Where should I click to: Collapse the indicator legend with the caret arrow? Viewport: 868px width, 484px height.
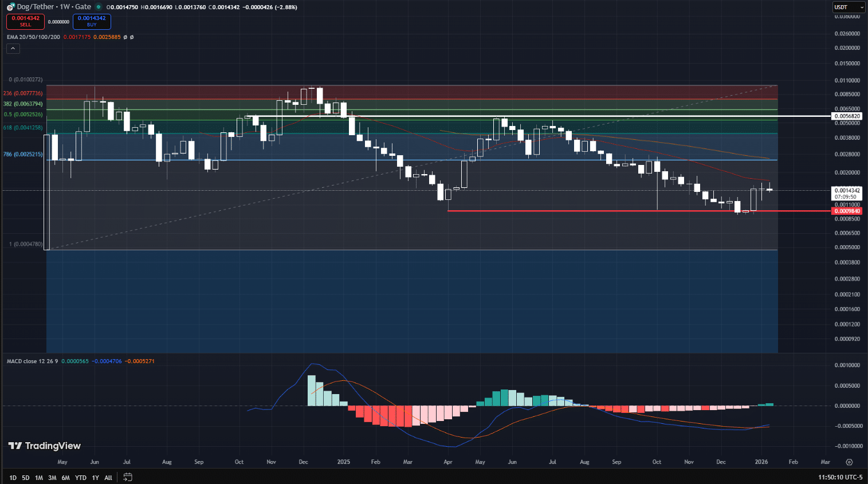(13, 48)
